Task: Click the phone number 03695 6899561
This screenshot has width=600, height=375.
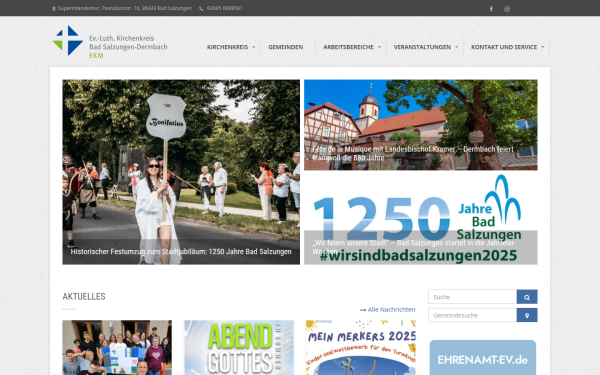Action: (225, 8)
